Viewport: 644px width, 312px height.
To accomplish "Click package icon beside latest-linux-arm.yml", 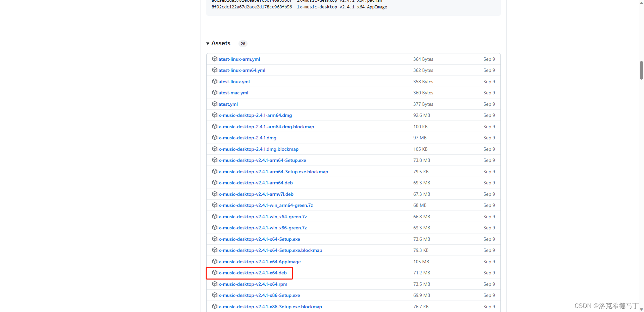I will point(215,59).
